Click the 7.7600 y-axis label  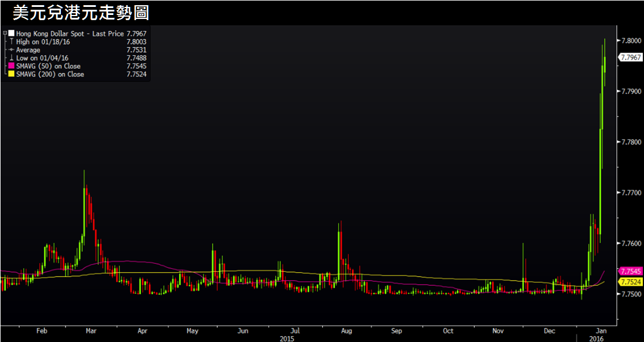click(631, 243)
